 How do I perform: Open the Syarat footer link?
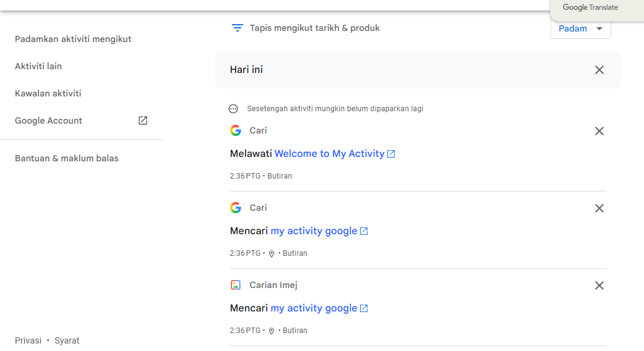(67, 340)
